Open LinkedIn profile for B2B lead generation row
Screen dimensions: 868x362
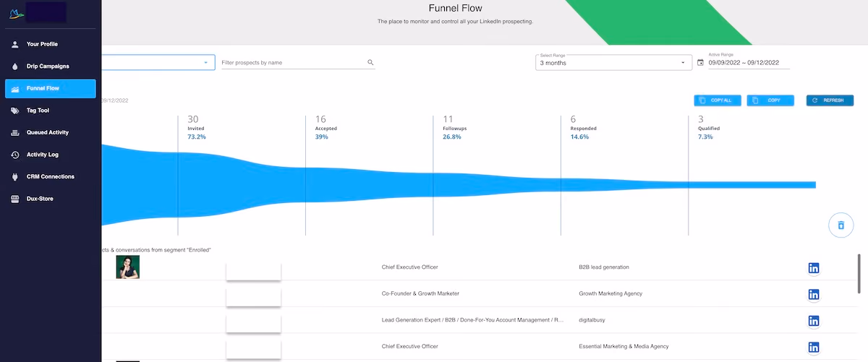814,268
